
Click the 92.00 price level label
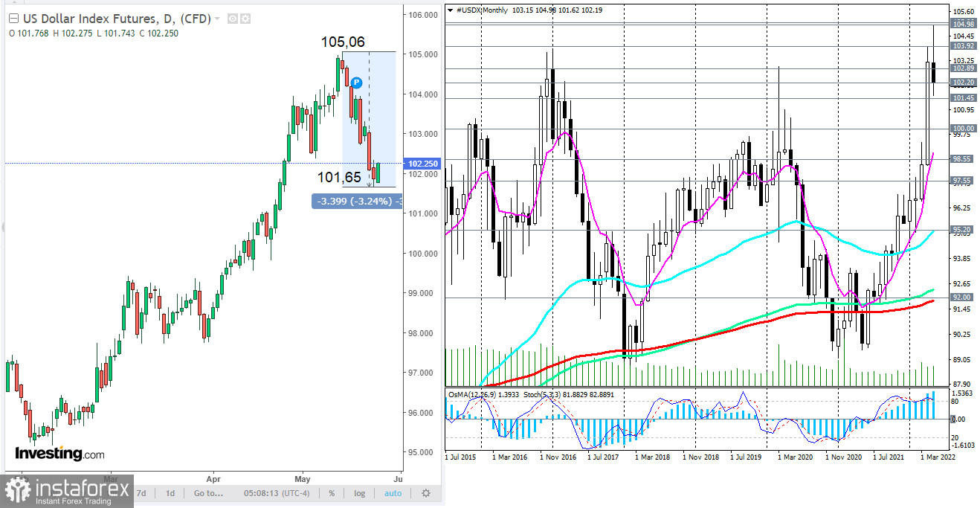click(964, 297)
